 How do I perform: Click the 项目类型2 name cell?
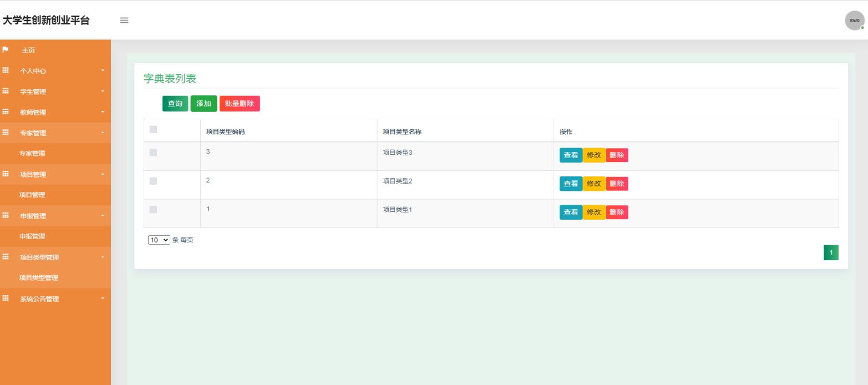[398, 181]
